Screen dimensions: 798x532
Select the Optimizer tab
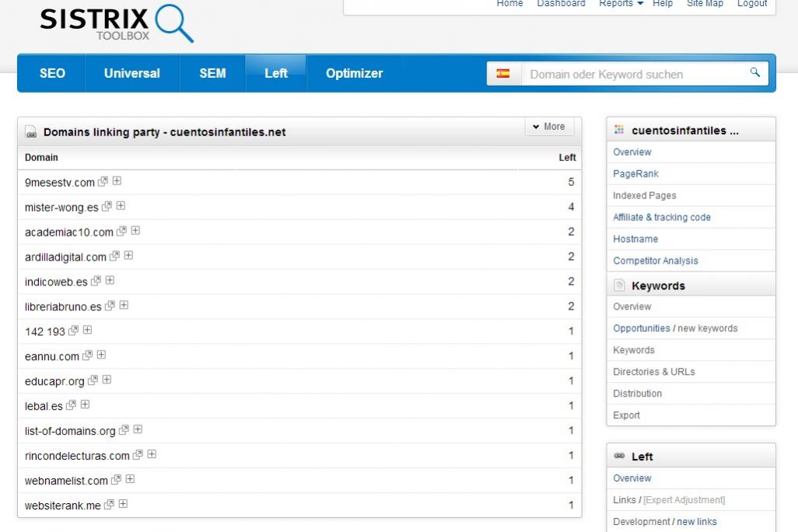[354, 73]
